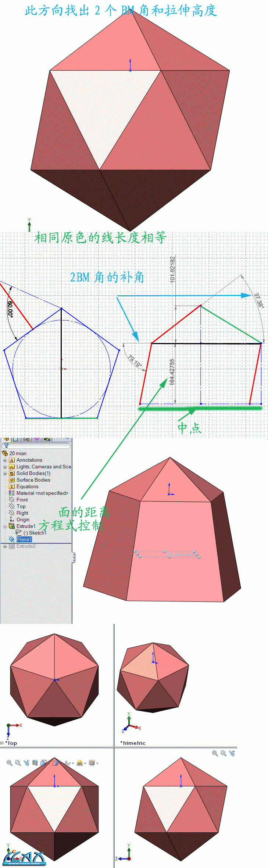Click the Extrude1 feature icon
The height and width of the screenshot is (868, 268).
coord(11,526)
